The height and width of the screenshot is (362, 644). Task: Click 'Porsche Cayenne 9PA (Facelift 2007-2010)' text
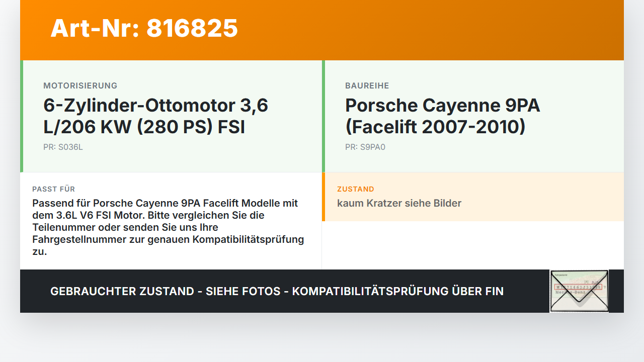(443, 116)
